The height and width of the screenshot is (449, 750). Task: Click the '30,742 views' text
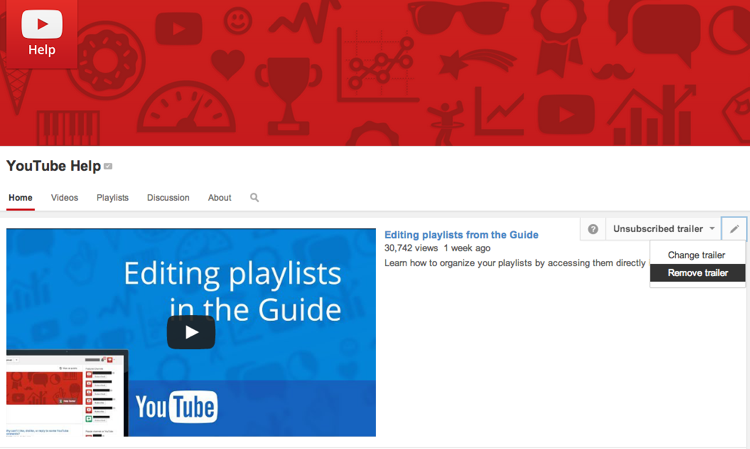pyautogui.click(x=411, y=248)
